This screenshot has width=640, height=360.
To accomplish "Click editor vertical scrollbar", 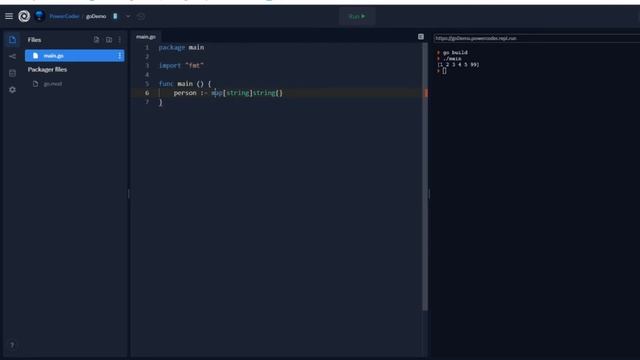I will click(x=425, y=176).
